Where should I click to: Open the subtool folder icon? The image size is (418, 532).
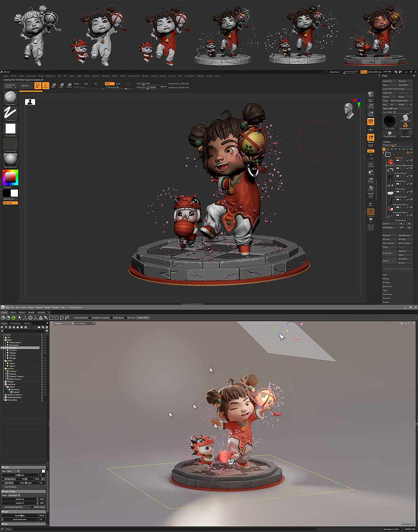click(388, 155)
